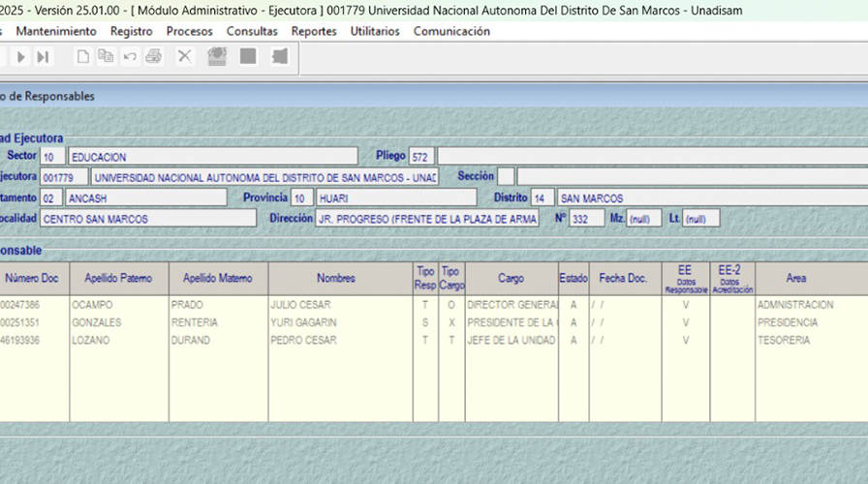The height and width of the screenshot is (484, 868).
Task: Create new blank record icon
Action: (83, 56)
